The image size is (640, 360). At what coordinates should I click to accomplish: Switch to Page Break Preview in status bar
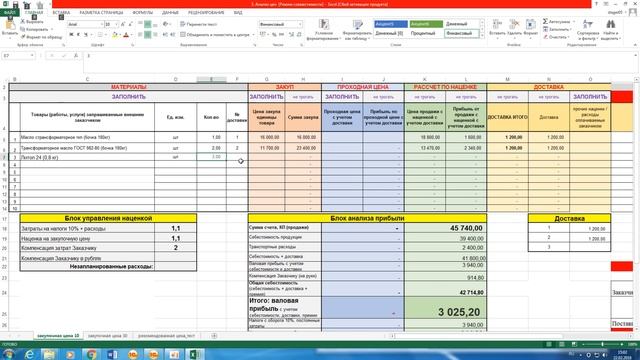pos(573,344)
